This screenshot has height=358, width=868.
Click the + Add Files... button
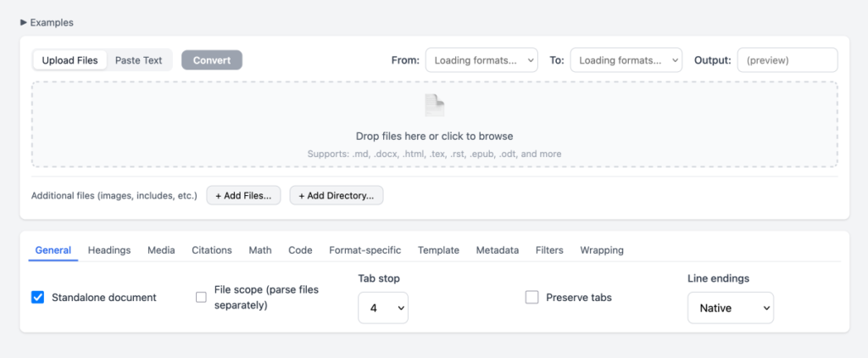(x=243, y=196)
